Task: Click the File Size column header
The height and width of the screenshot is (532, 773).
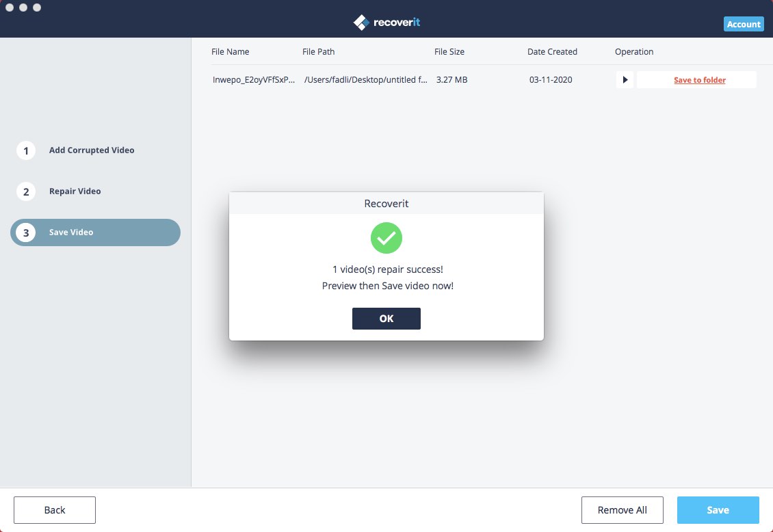Action: (449, 52)
